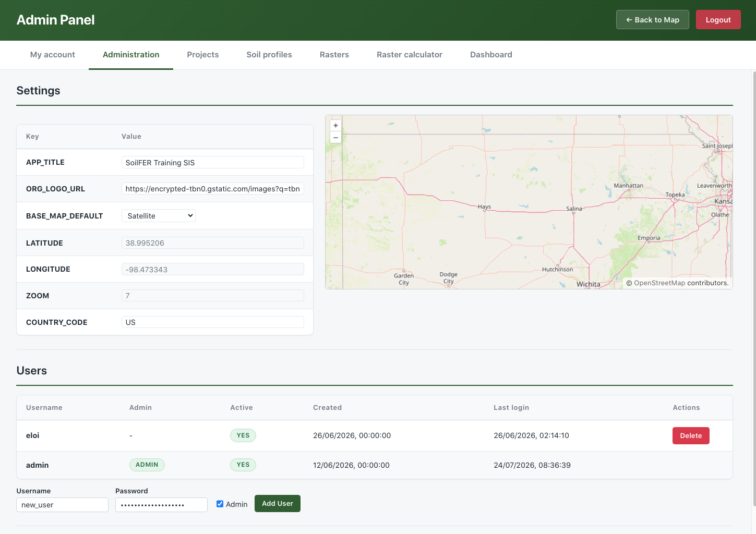Click last login 26/06/2026, 02:14:10
Screen dimensions: 756x534
click(x=531, y=435)
